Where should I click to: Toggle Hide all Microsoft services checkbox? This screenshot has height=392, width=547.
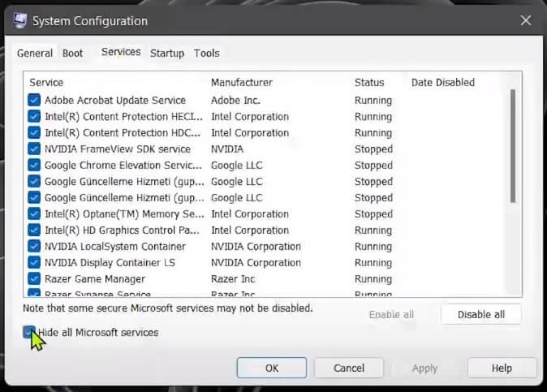29,332
